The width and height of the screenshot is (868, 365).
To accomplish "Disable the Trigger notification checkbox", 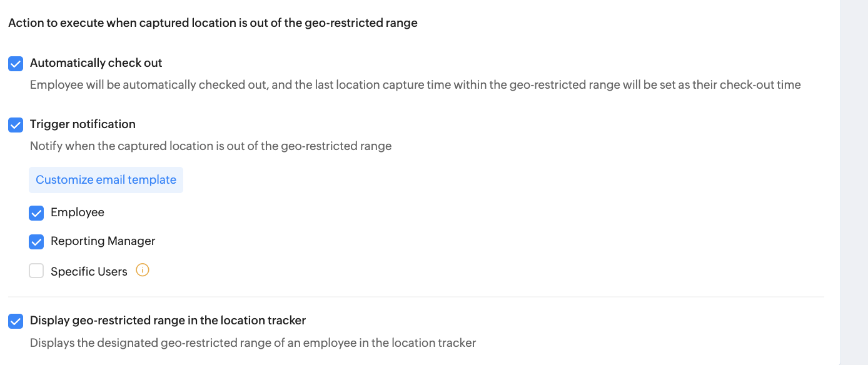I will [16, 124].
